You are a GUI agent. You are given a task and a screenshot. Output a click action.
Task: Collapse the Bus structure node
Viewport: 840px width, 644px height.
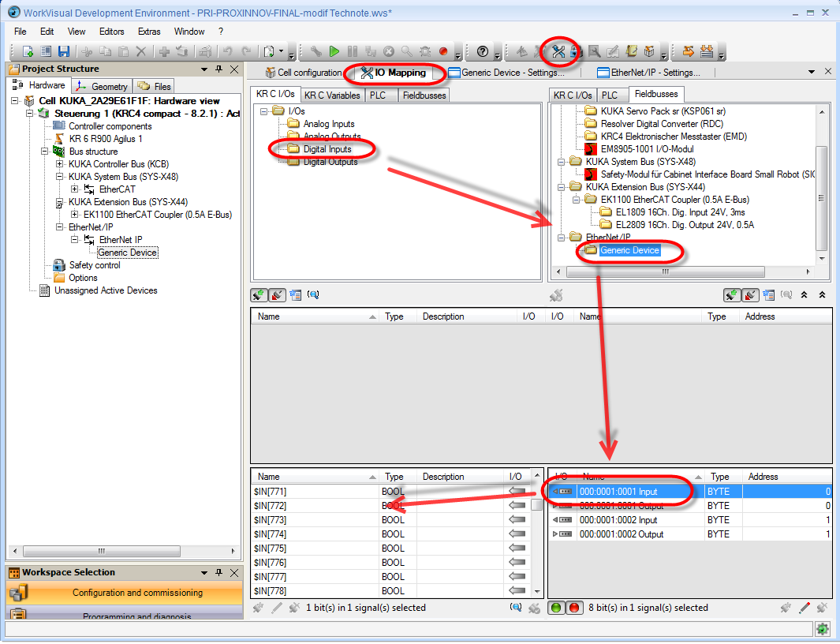[45, 152]
